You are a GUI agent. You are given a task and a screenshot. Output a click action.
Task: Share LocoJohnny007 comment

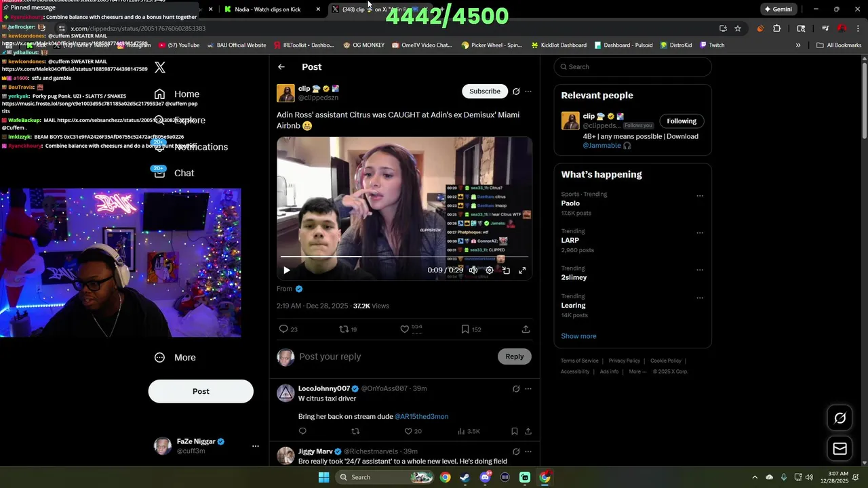tap(528, 431)
